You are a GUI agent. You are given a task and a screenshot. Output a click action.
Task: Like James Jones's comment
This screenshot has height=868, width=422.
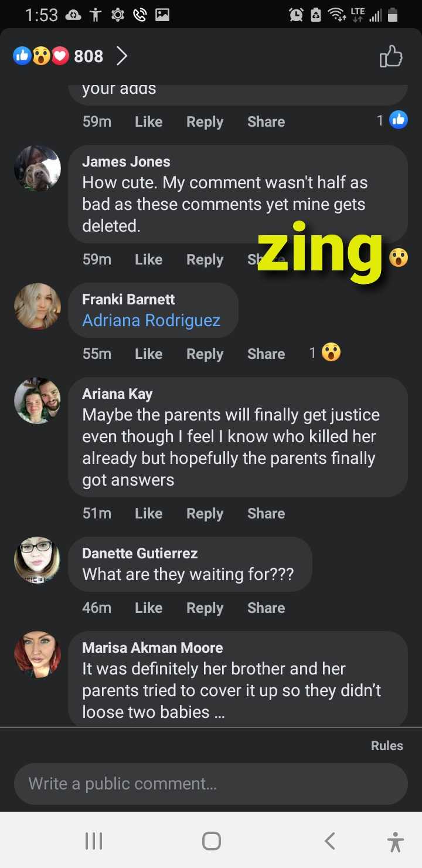[x=148, y=259]
